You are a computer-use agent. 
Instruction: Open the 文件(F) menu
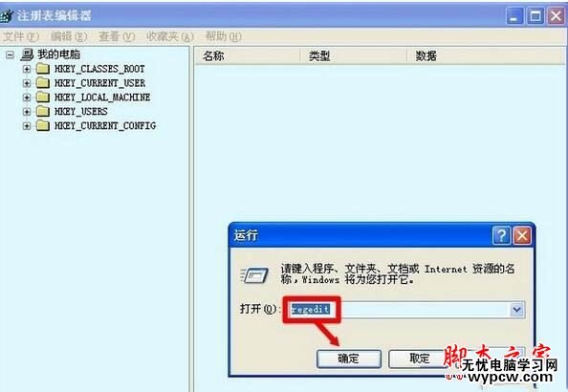tap(21, 36)
